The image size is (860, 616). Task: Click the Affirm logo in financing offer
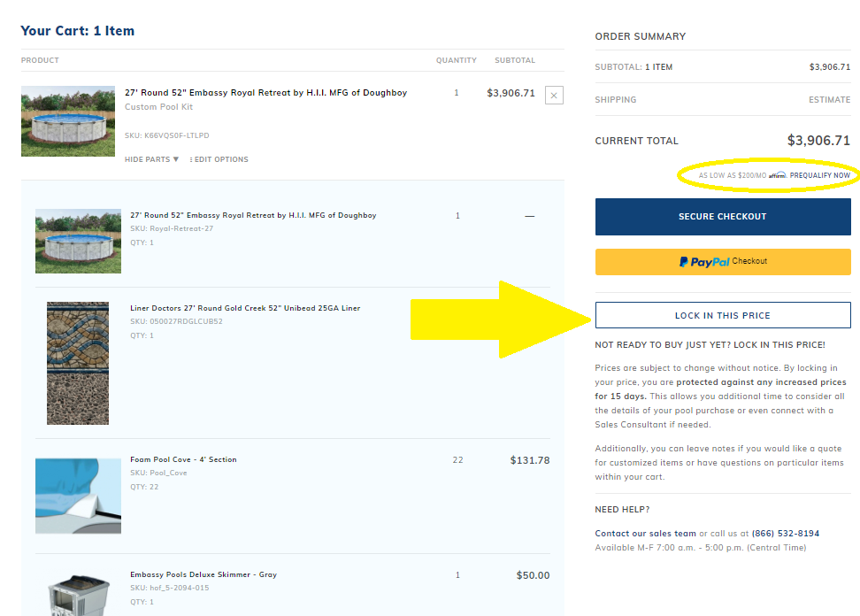coord(778,175)
